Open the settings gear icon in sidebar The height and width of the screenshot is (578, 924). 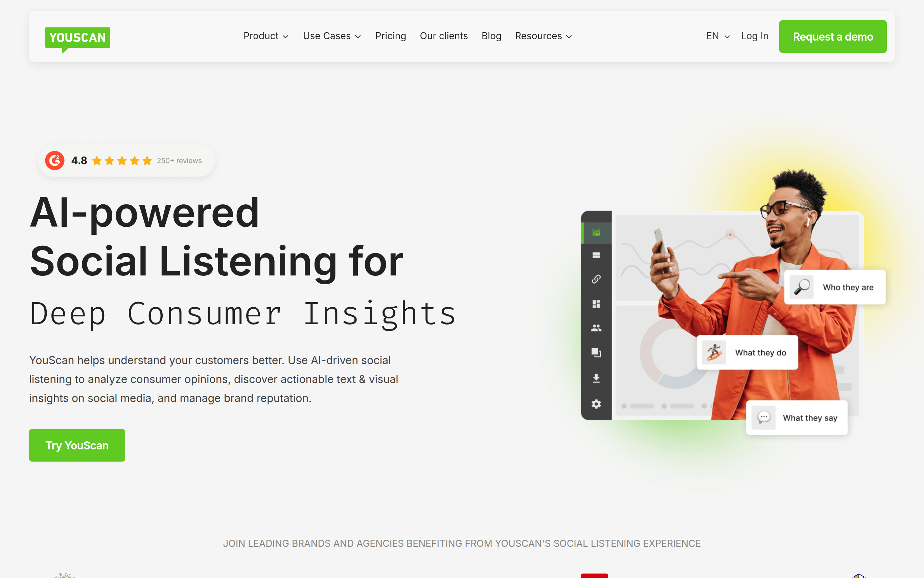[596, 404]
